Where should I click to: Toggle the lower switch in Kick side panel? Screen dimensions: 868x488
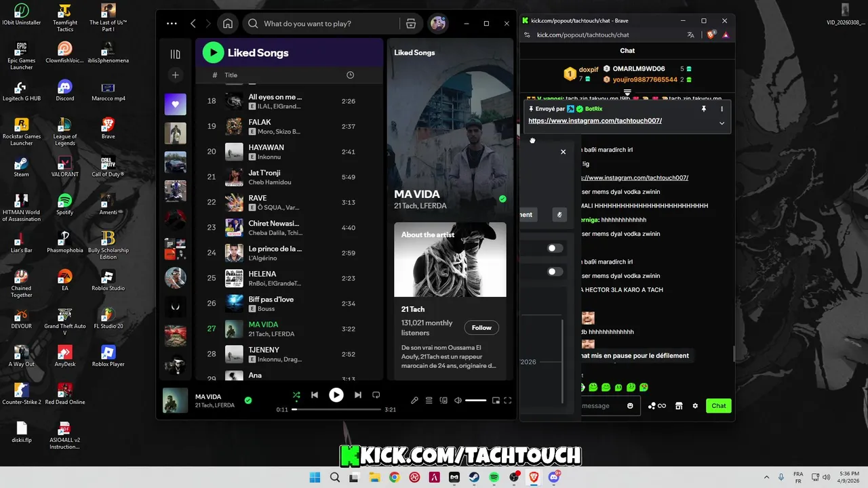(x=555, y=272)
